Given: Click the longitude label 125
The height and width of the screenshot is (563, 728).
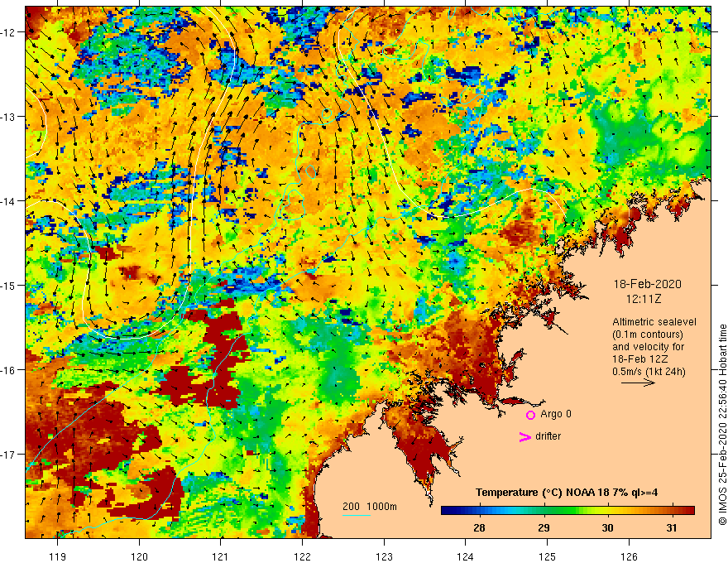Looking at the screenshot, I should pyautogui.click(x=547, y=556).
